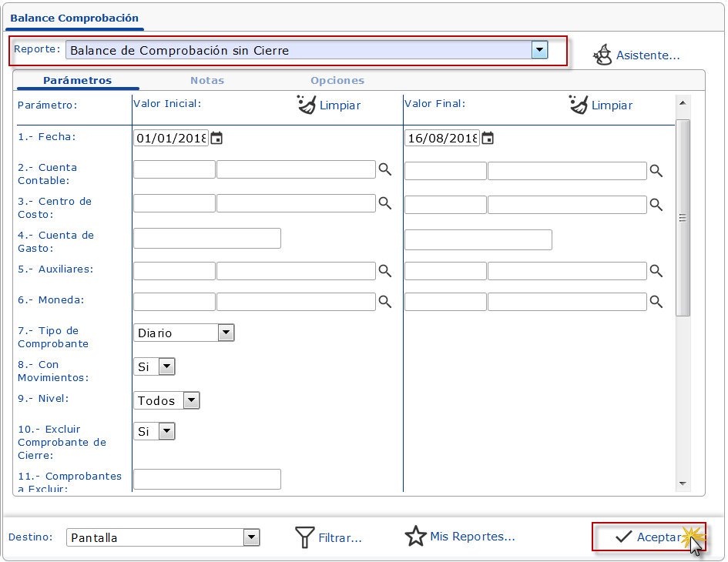Clear final values with Limpiar broom
Screen dimensions: 728x562
tap(601, 105)
